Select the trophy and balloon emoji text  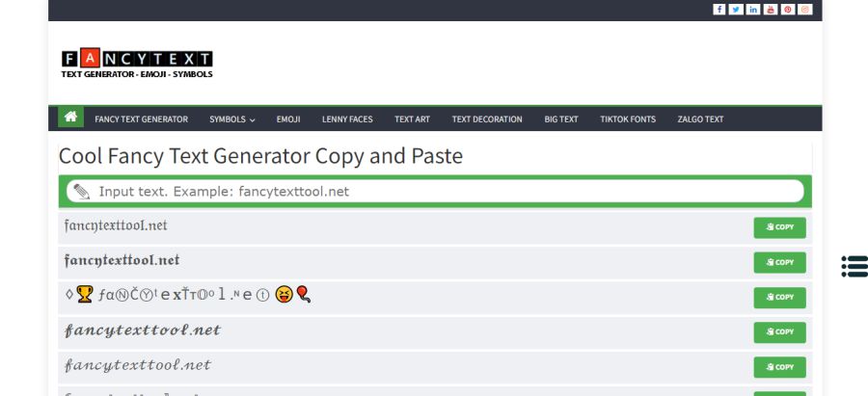188,295
